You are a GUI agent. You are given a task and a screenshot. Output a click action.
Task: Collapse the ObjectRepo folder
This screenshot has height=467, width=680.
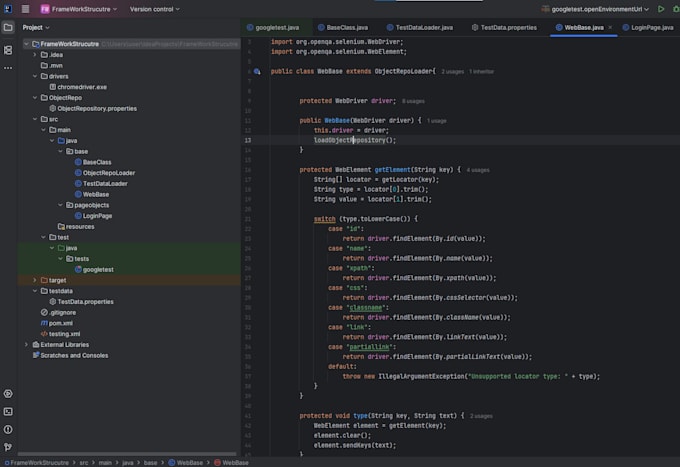point(35,98)
